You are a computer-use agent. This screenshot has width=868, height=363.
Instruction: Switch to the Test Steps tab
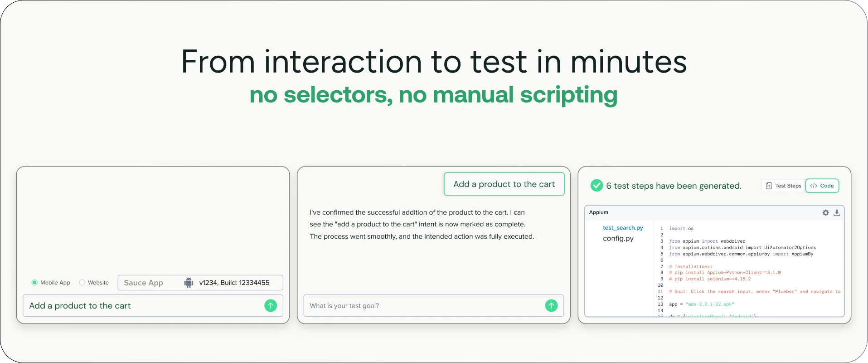pyautogui.click(x=783, y=186)
